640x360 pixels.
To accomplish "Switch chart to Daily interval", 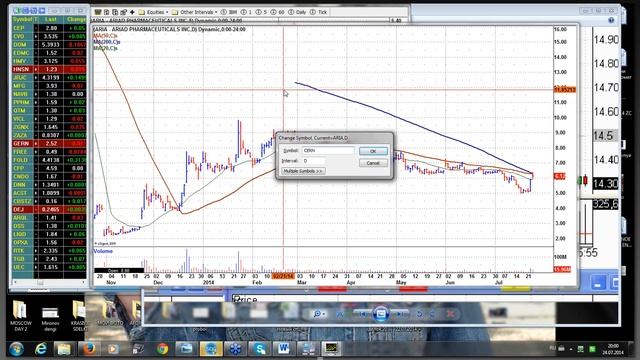I will (297, 12).
